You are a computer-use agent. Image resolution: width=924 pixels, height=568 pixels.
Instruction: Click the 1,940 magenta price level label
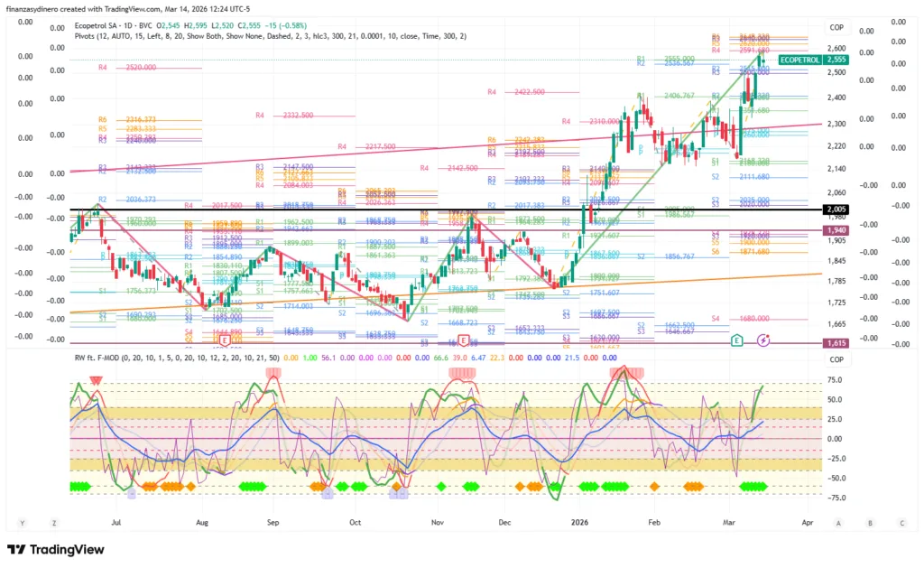tap(835, 230)
